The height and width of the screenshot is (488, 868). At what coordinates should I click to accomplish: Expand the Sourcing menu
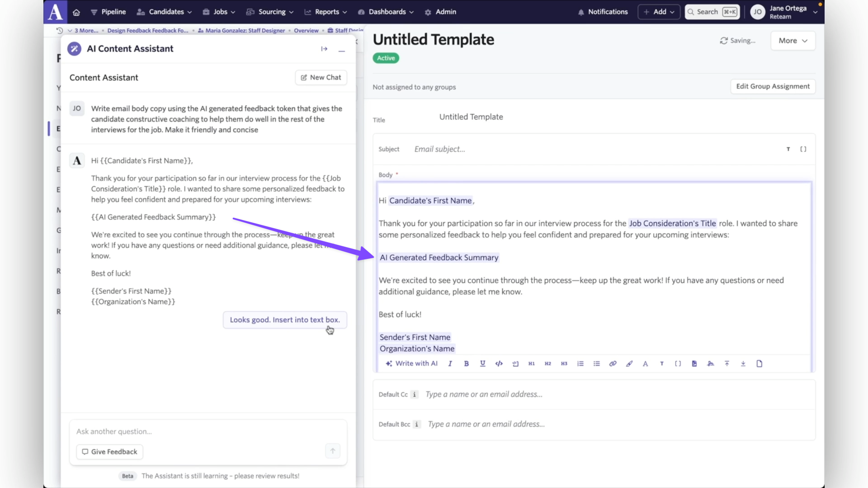pos(270,12)
